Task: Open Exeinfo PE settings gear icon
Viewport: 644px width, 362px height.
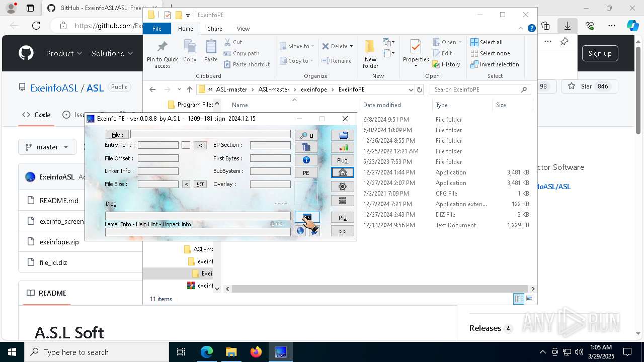Action: [x=343, y=187]
